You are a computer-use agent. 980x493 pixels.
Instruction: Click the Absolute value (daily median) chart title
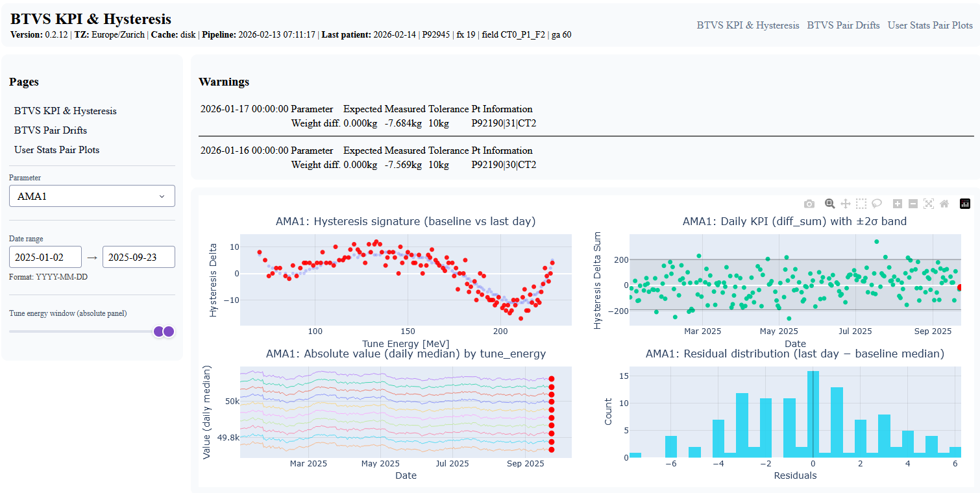(x=406, y=354)
